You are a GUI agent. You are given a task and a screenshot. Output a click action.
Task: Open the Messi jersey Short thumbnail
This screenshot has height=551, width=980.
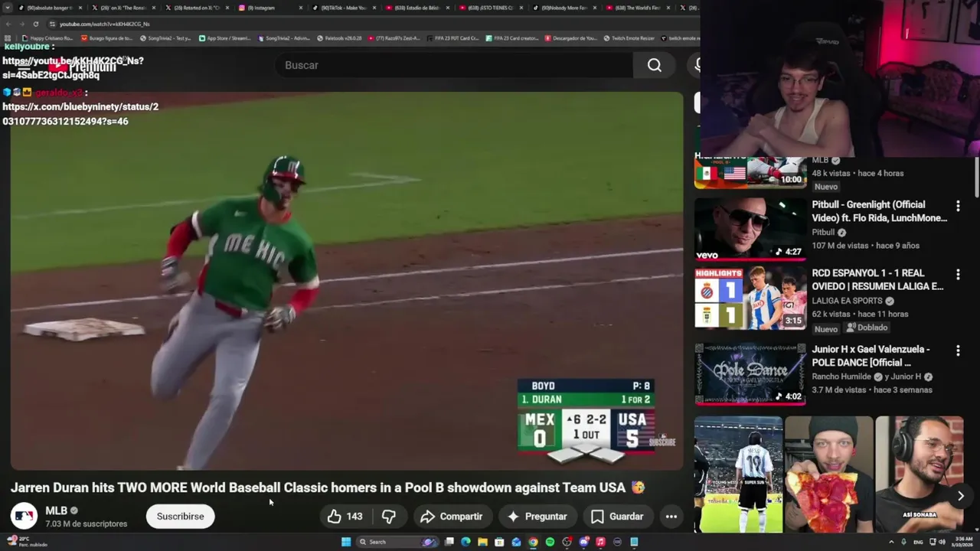pos(738,474)
